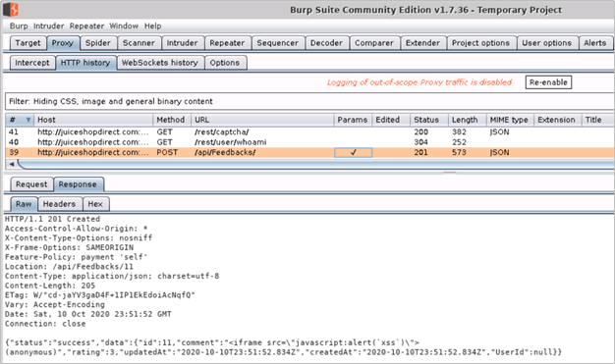Open the Scanner tab
Viewport: 615px width, 364px height.
coord(139,43)
